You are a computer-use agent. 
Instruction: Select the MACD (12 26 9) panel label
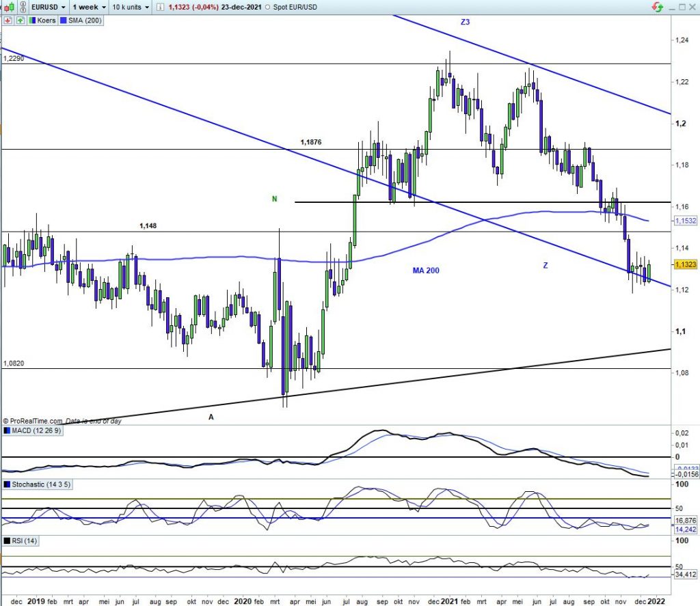pos(35,431)
